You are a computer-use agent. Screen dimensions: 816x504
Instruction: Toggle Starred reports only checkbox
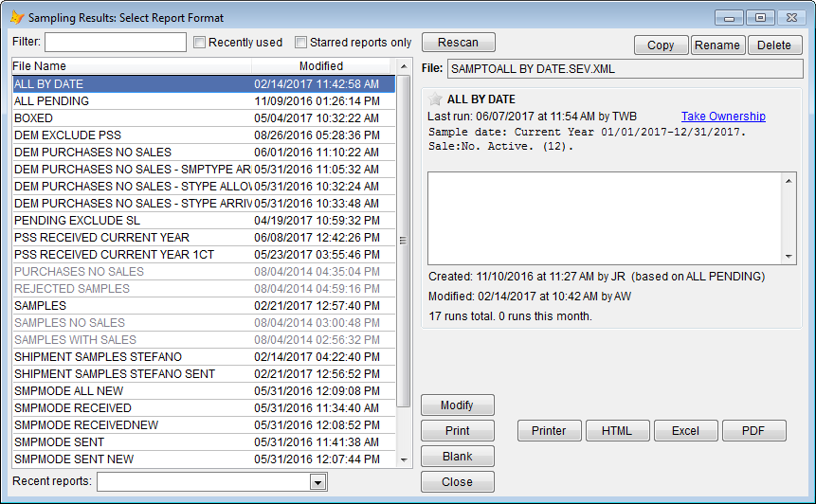[x=300, y=42]
